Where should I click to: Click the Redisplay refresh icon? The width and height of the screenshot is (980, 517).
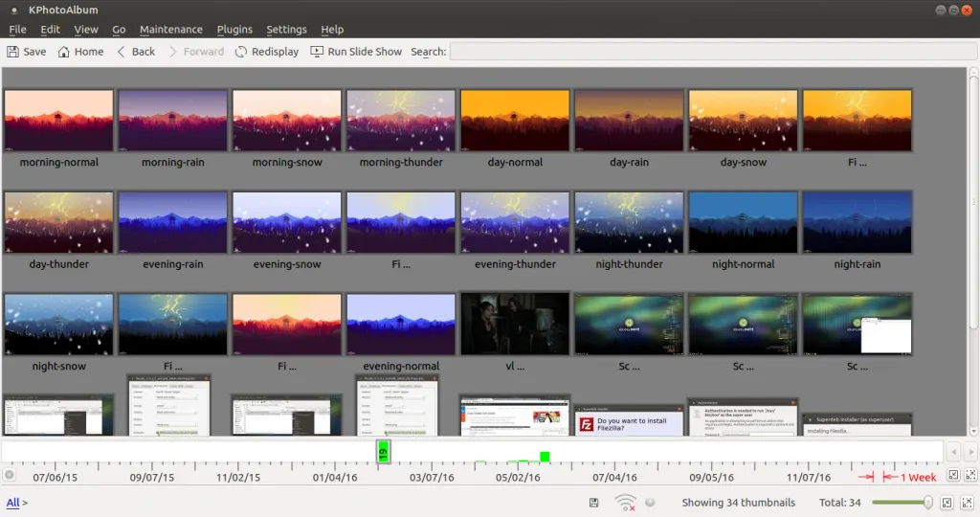[241, 52]
